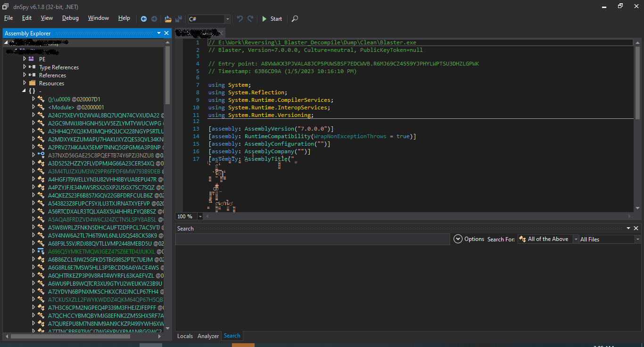This screenshot has height=347, width=644.
Task: Open the Debug menu
Action: [x=70, y=18]
